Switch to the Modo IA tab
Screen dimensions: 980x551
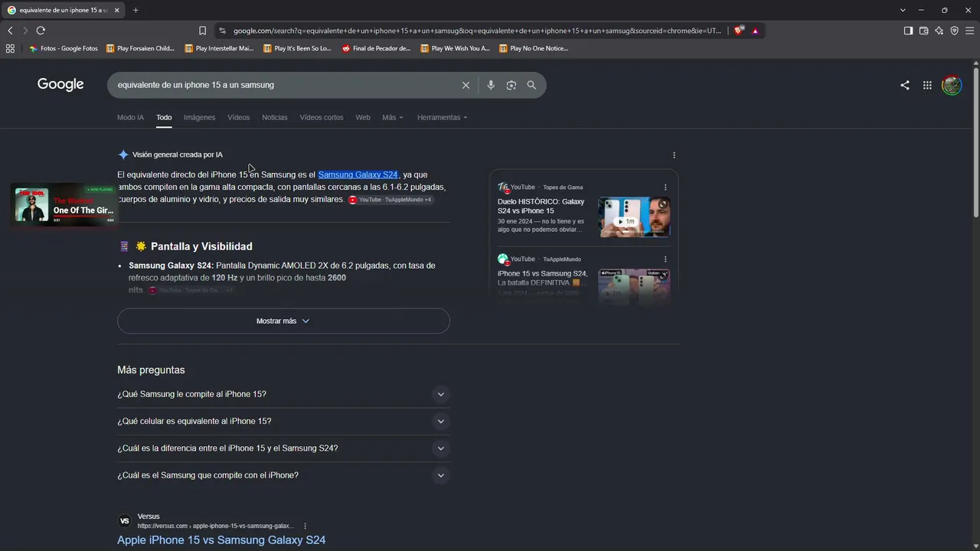pyautogui.click(x=130, y=117)
